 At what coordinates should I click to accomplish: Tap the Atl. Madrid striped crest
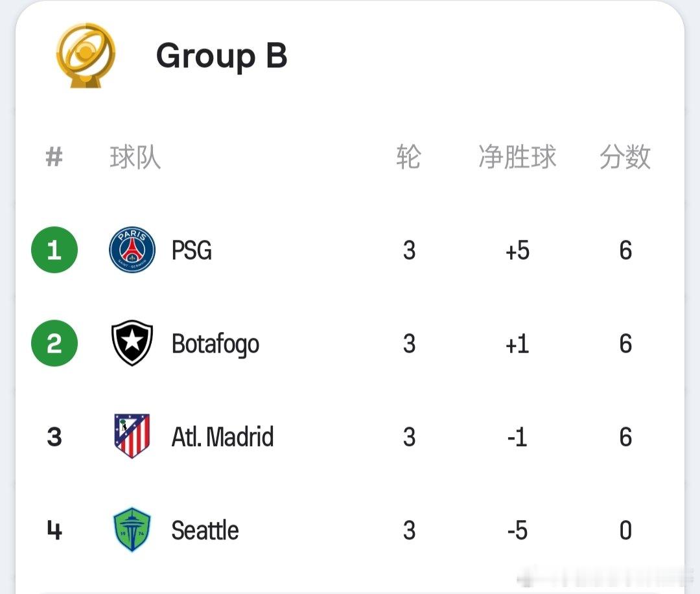pos(132,436)
